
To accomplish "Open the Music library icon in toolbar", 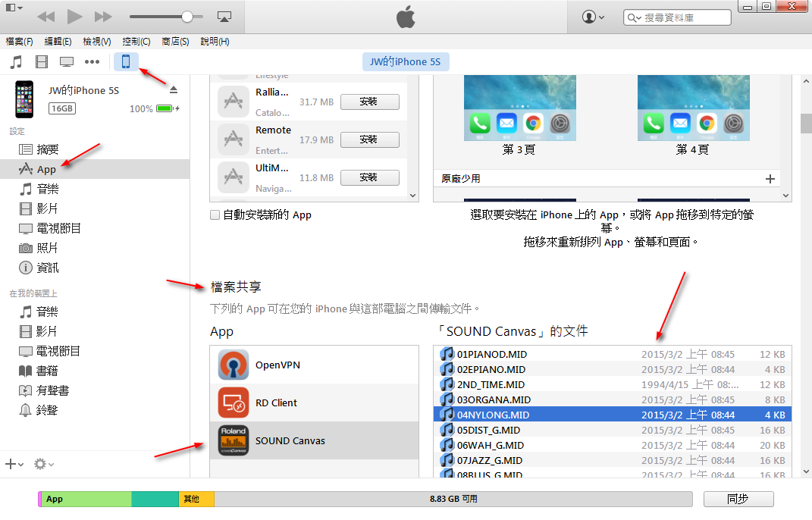I will tap(16, 62).
